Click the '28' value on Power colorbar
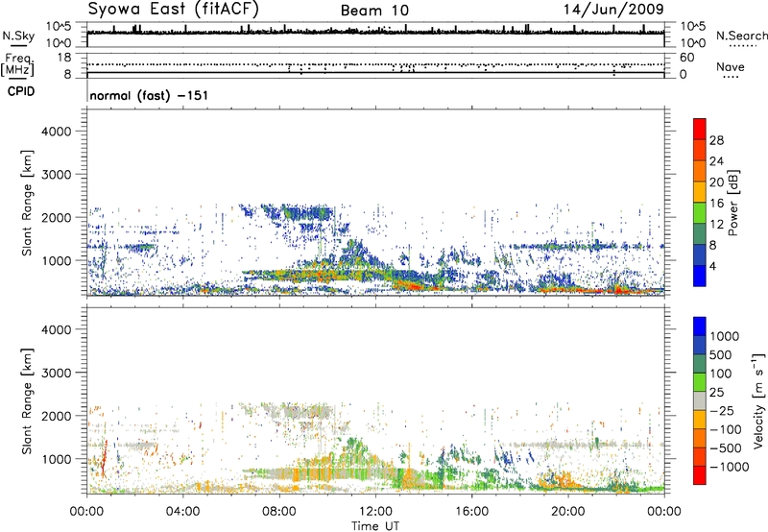This screenshot has height=532, width=768. 716,140
